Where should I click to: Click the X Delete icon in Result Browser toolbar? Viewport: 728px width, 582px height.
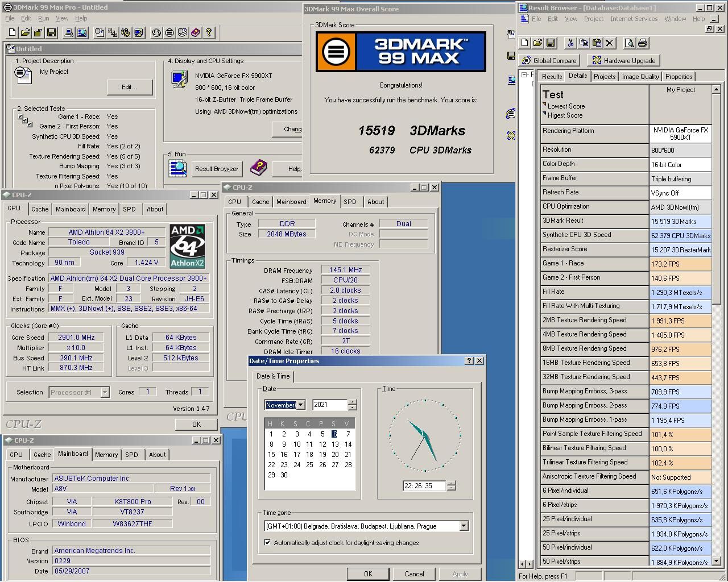point(610,43)
